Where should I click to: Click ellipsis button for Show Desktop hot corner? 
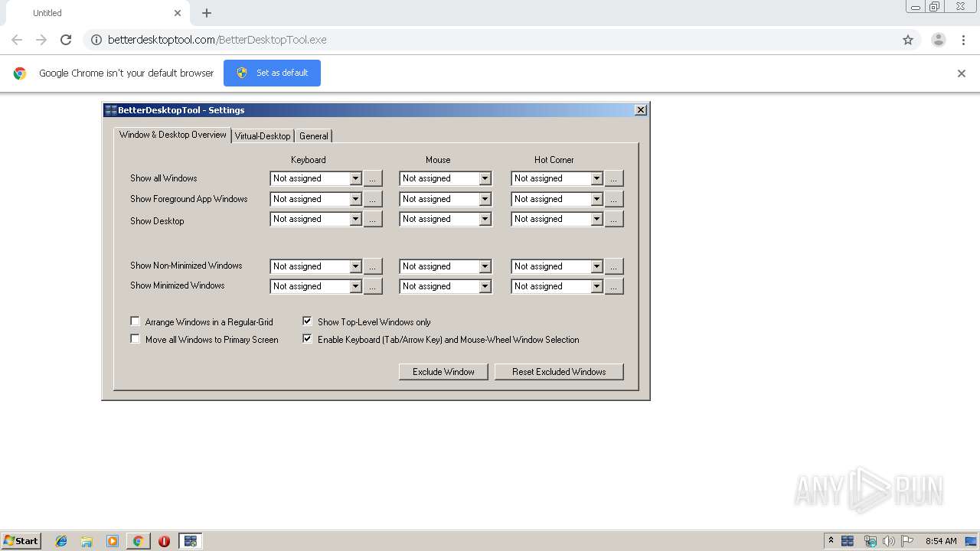click(614, 219)
